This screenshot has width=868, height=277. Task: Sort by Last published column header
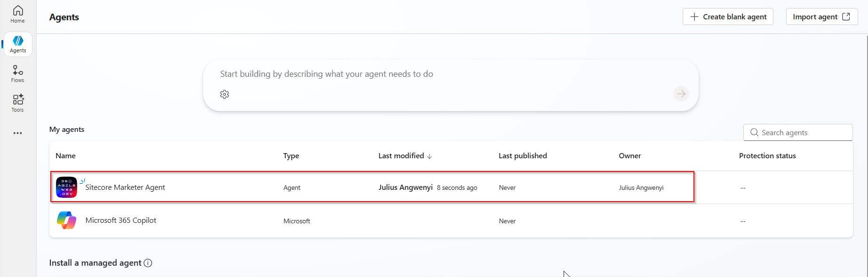coord(523,156)
